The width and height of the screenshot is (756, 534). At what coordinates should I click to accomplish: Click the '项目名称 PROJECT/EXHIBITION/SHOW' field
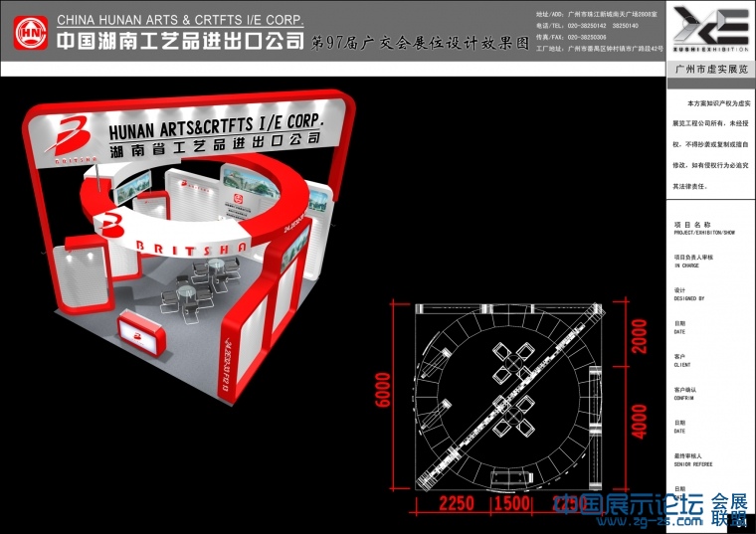tap(704, 228)
